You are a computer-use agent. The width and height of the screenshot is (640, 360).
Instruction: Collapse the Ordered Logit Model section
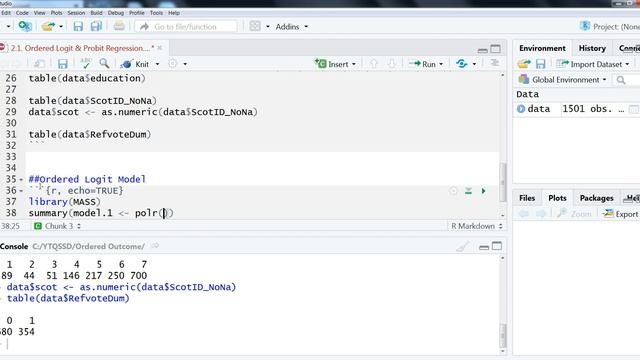click(x=21, y=180)
